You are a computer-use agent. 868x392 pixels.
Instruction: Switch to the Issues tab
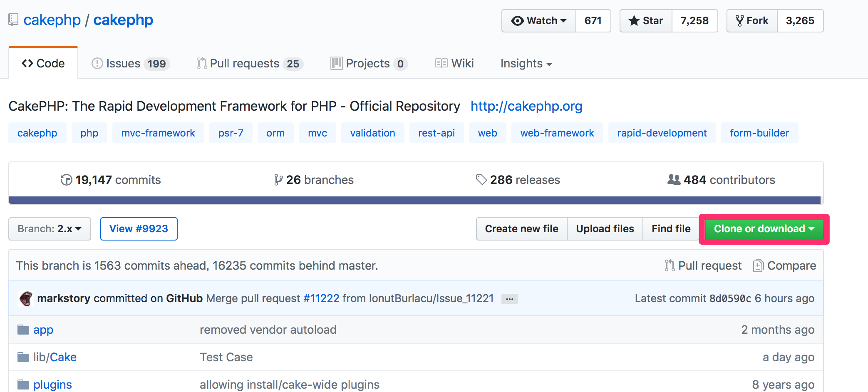point(130,64)
